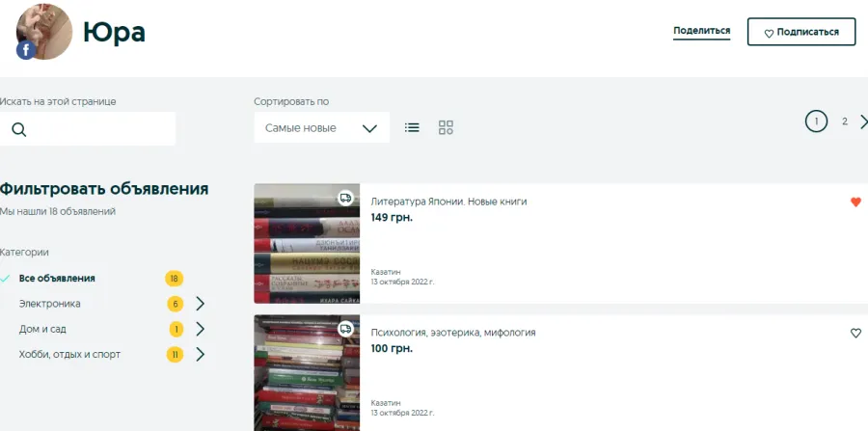
Task: Open Юра's profile avatar photo
Action: (44, 32)
